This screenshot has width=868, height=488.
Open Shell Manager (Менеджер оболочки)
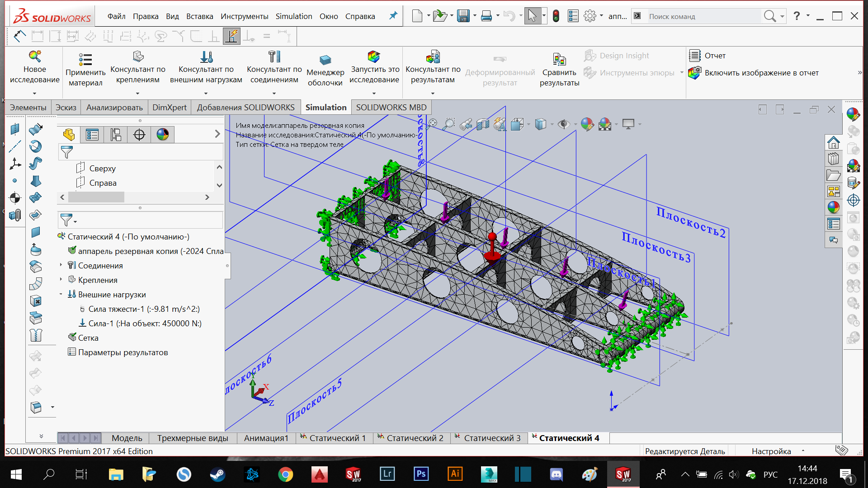click(325, 60)
